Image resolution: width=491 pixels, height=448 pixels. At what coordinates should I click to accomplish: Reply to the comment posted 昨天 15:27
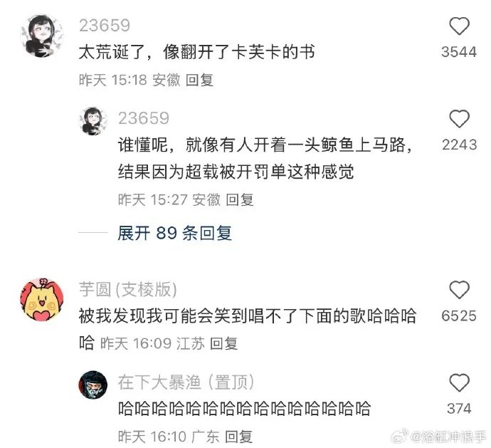click(x=240, y=199)
